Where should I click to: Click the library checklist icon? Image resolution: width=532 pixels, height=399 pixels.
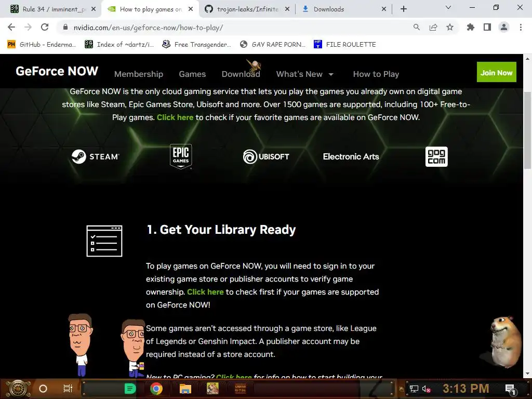[x=104, y=241]
